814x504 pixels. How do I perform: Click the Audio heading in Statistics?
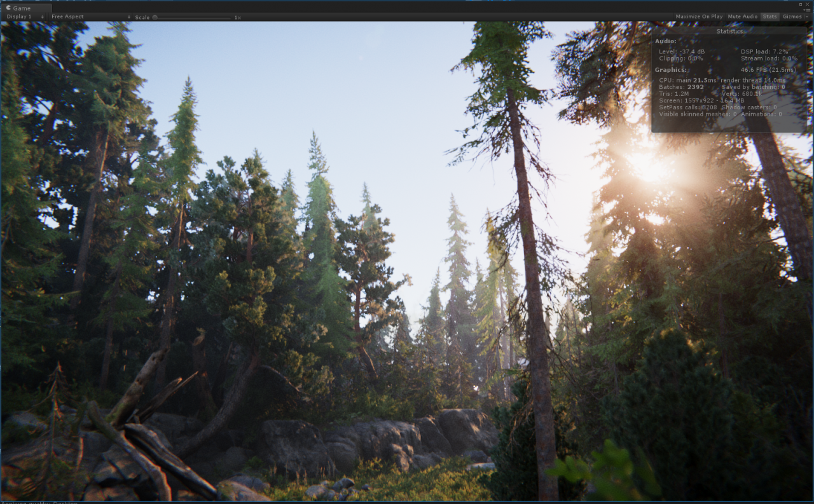tap(665, 41)
